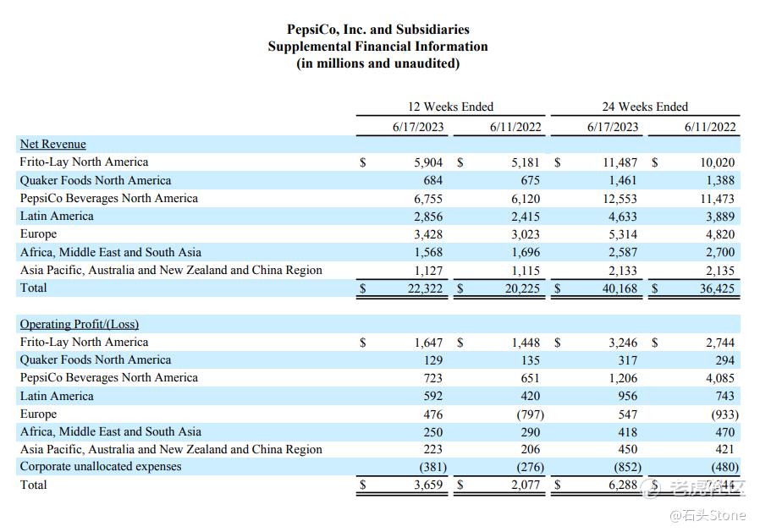Click Quaker Foods operating profit 129
This screenshot has height=532, width=760.
click(x=433, y=360)
